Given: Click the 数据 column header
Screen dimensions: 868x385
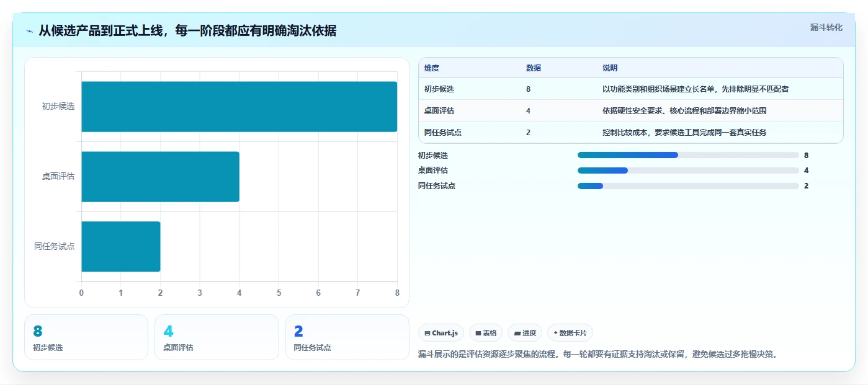Looking at the screenshot, I should tap(534, 68).
